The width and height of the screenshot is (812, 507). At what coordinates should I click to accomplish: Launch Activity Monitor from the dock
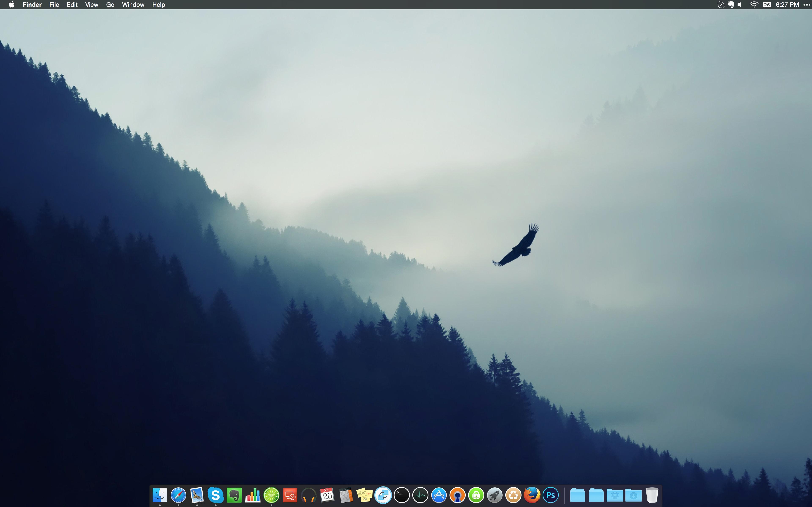click(420, 495)
